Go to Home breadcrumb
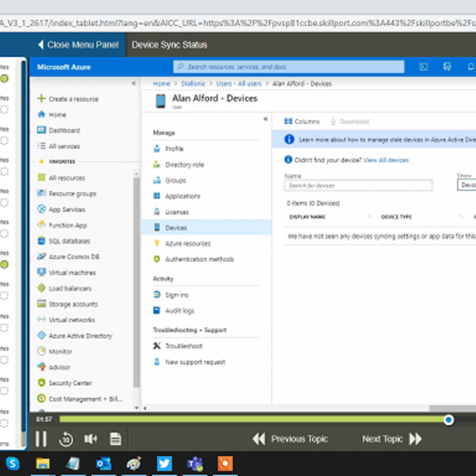This screenshot has height=476, width=476. pyautogui.click(x=161, y=83)
